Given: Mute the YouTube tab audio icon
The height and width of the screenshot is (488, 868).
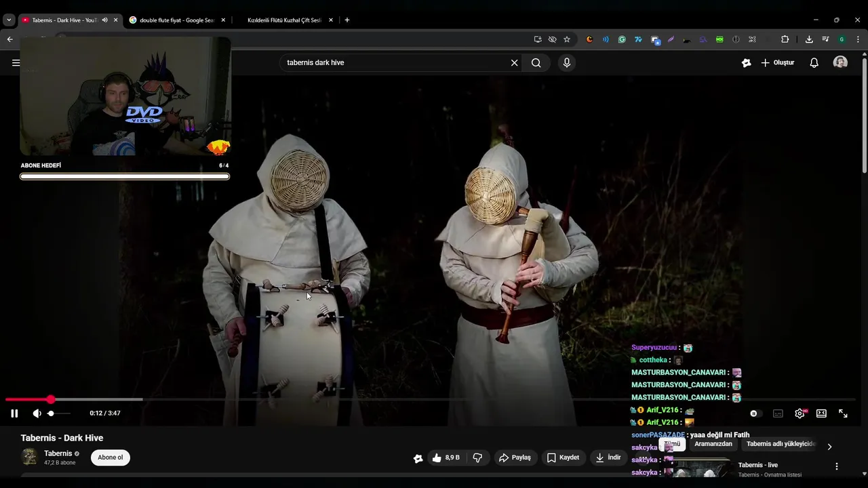Looking at the screenshot, I should tap(104, 20).
